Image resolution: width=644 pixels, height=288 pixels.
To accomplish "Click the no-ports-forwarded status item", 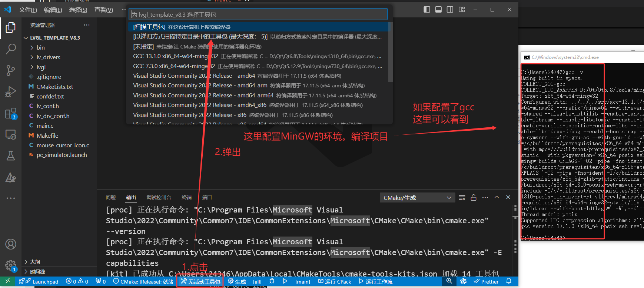I will 101,281.
